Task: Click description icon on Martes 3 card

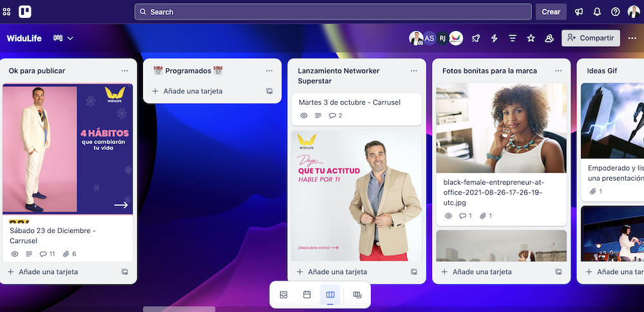Action: [318, 116]
